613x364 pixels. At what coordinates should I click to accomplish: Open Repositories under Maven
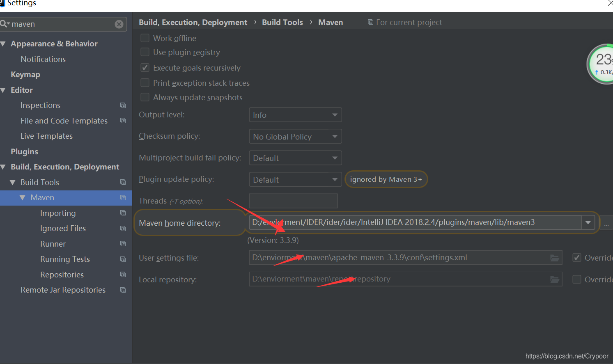coord(62,275)
